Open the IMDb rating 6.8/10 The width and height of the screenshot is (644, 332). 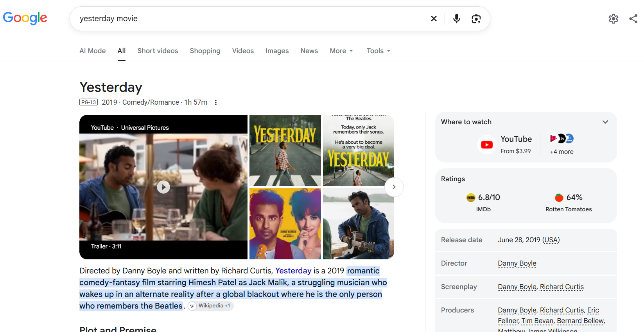(x=483, y=202)
